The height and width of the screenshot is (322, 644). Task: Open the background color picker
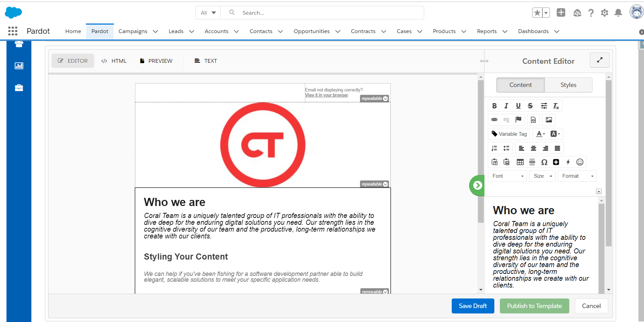pyautogui.click(x=555, y=134)
